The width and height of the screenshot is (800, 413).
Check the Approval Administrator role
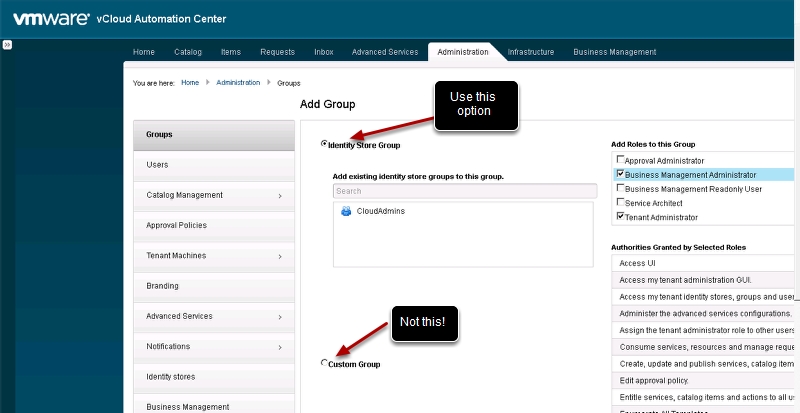click(620, 159)
